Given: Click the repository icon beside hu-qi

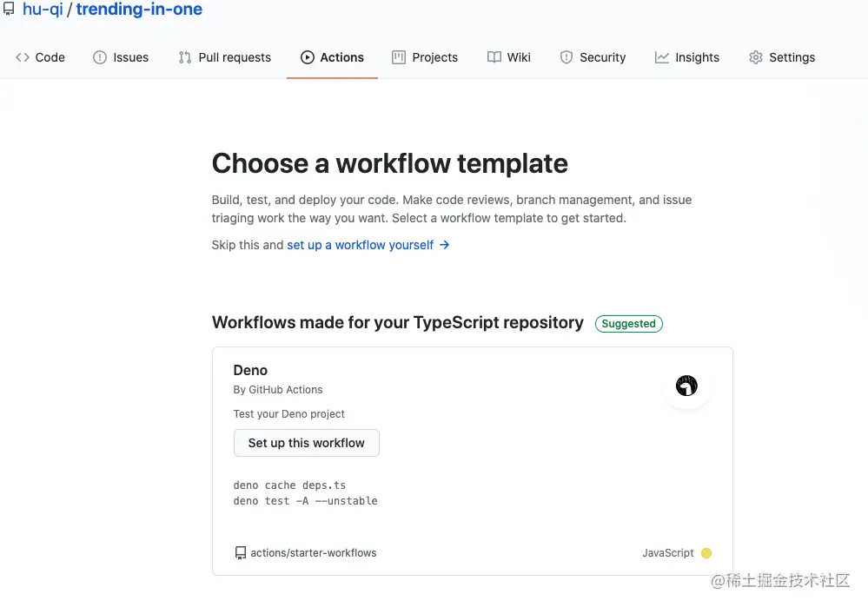Looking at the screenshot, I should pyautogui.click(x=9, y=9).
